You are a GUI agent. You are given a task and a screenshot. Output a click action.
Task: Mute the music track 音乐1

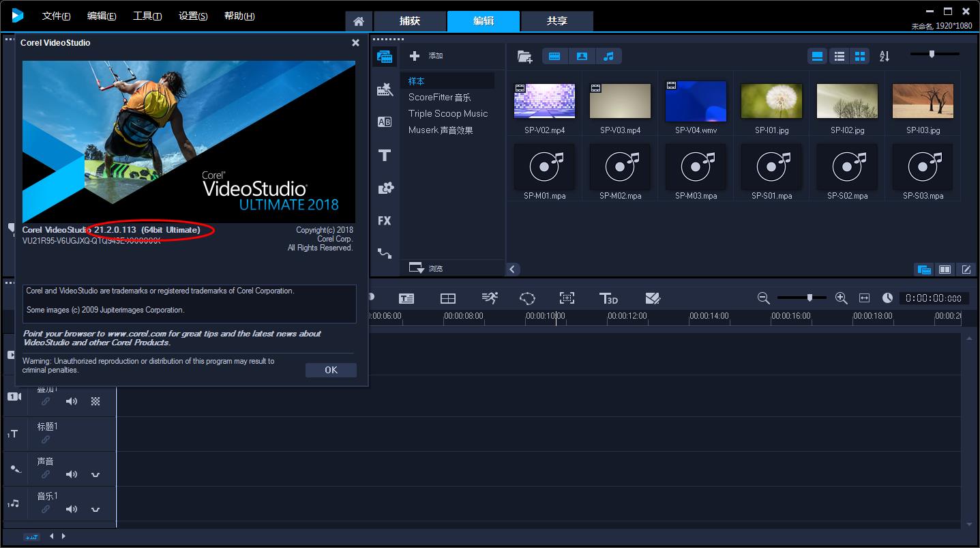click(x=72, y=509)
